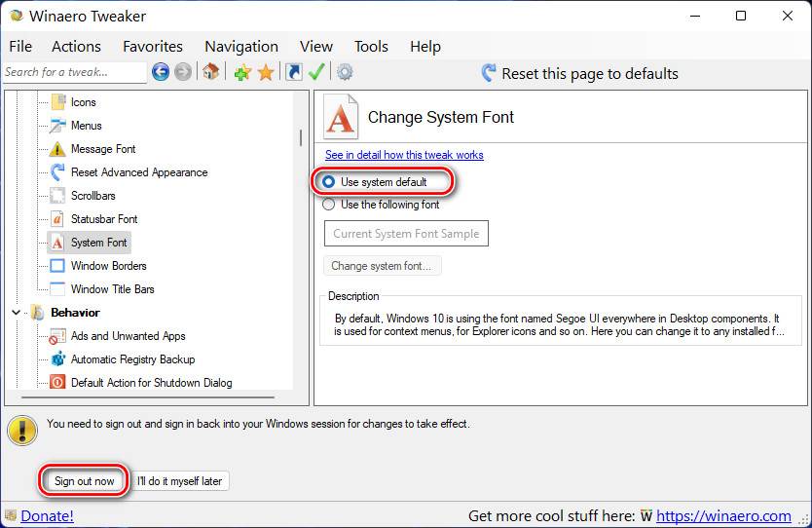
Task: Click the Home house icon in toolbar
Action: (x=210, y=71)
